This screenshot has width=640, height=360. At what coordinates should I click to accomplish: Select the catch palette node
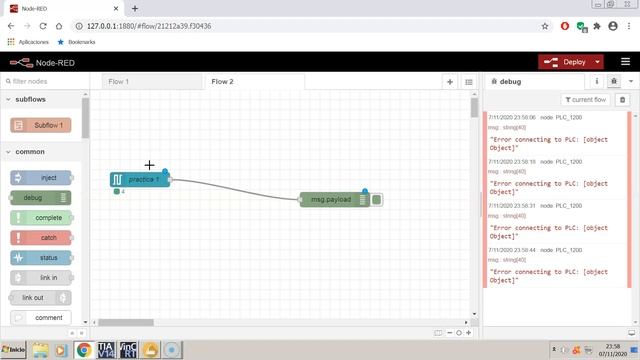pyautogui.click(x=41, y=238)
